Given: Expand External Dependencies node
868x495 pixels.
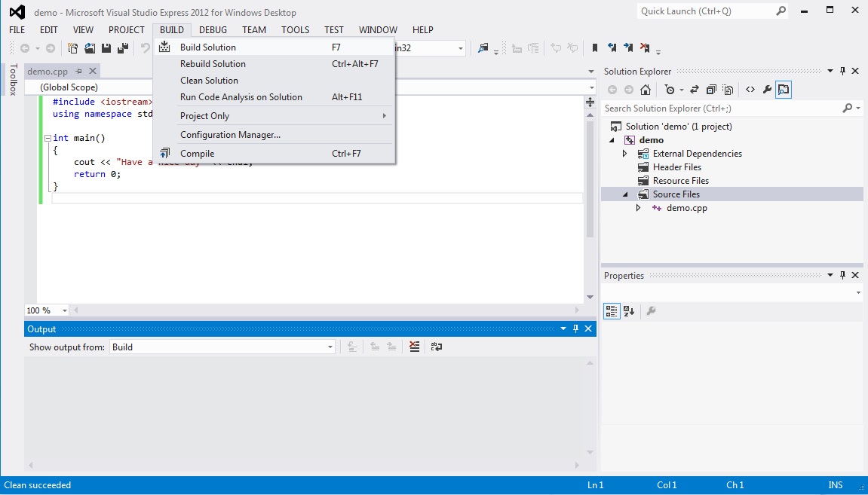Looking at the screenshot, I should coord(625,154).
